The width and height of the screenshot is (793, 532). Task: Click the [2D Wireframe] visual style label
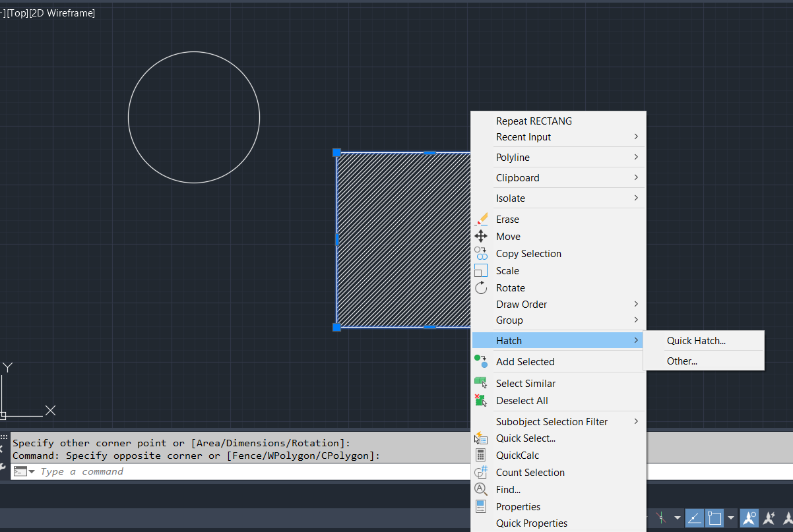(63, 13)
